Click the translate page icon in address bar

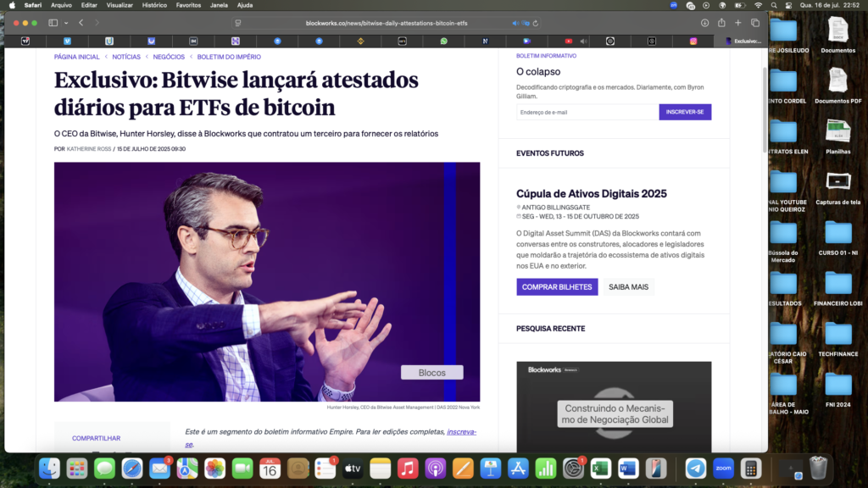pos(526,23)
